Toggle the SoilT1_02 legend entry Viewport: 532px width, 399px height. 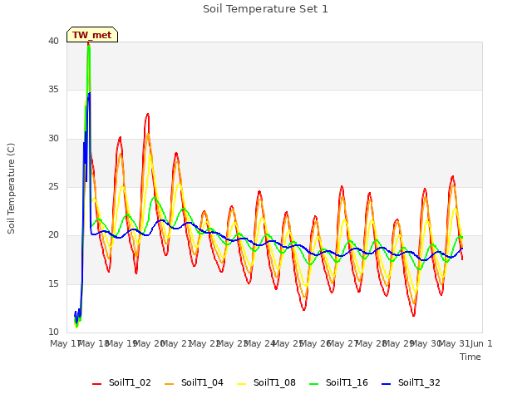click(121, 383)
